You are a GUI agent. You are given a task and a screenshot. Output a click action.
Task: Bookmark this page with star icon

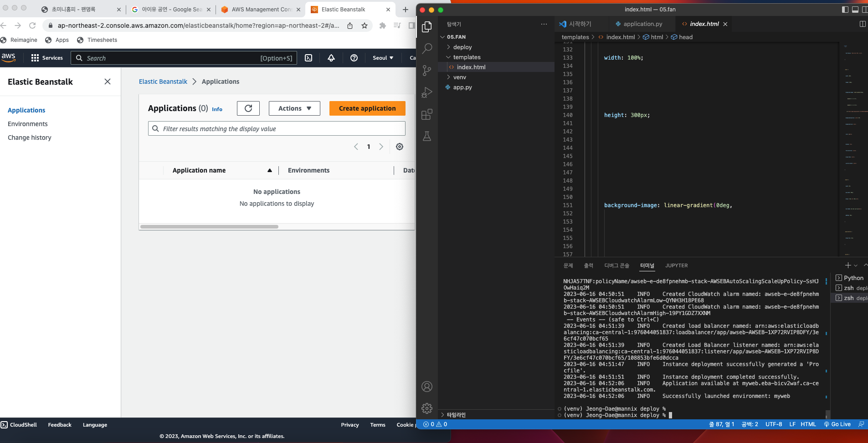pyautogui.click(x=365, y=25)
